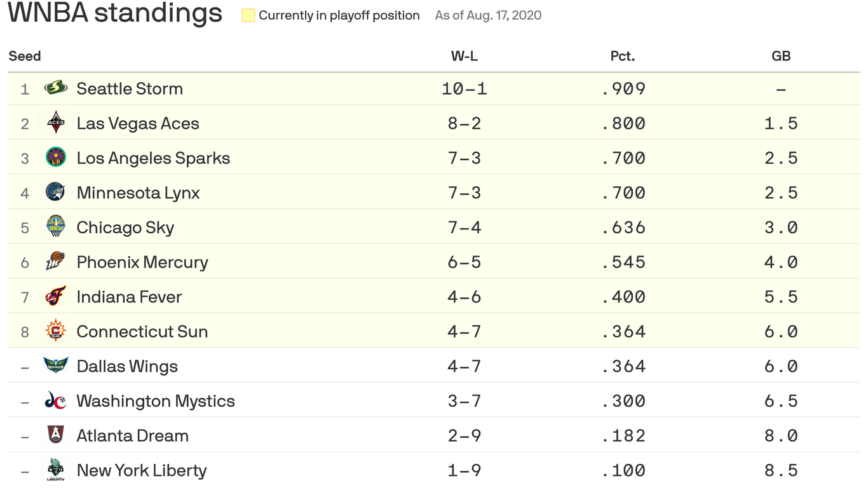
Task: Click the New York Liberty logo
Action: tap(56, 470)
